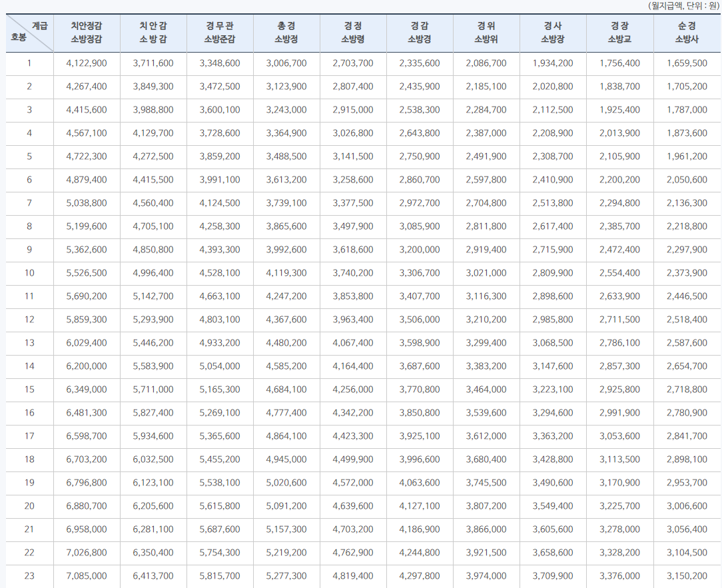Image resolution: width=722 pixels, height=588 pixels.
Task: Select the value 3,506,000
Action: (x=420, y=320)
